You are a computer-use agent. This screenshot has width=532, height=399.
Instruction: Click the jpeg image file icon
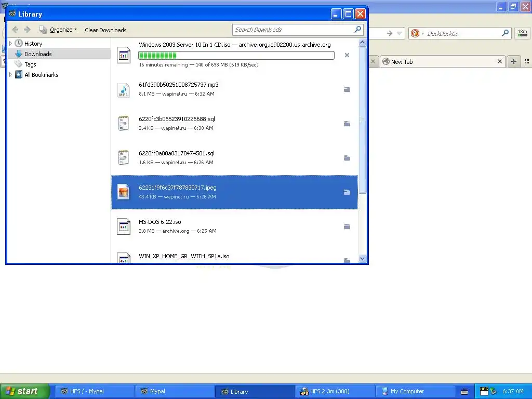point(124,192)
